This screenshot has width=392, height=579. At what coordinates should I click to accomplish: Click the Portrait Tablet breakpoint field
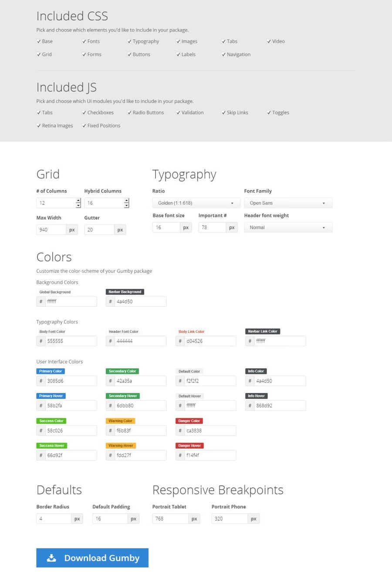[x=170, y=518]
